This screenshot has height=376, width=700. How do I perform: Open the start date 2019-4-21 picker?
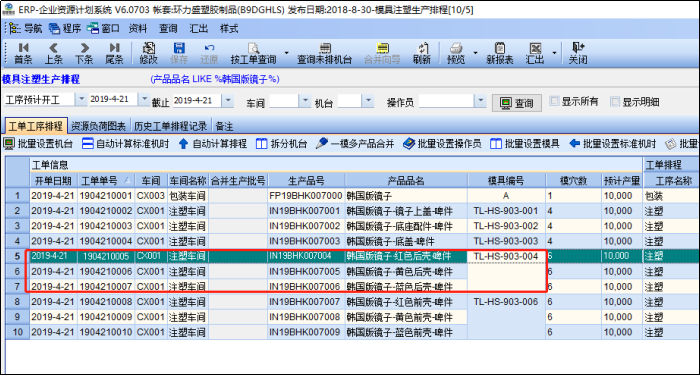click(x=144, y=99)
